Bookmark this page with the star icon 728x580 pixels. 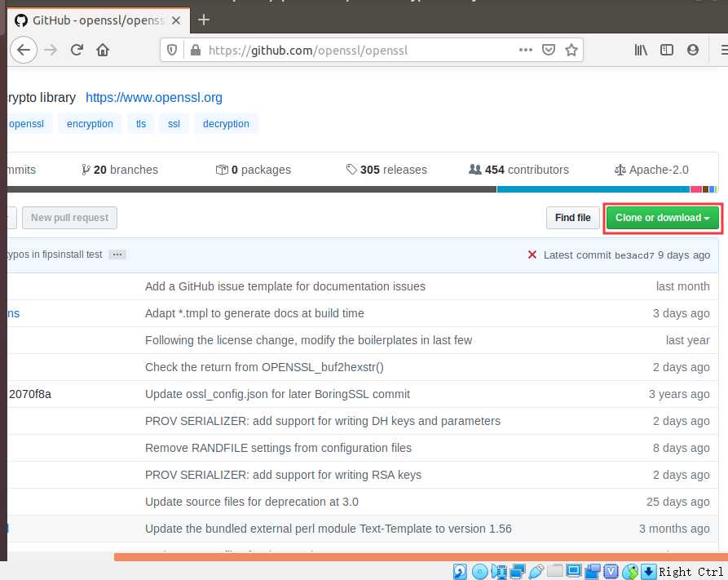tap(571, 50)
